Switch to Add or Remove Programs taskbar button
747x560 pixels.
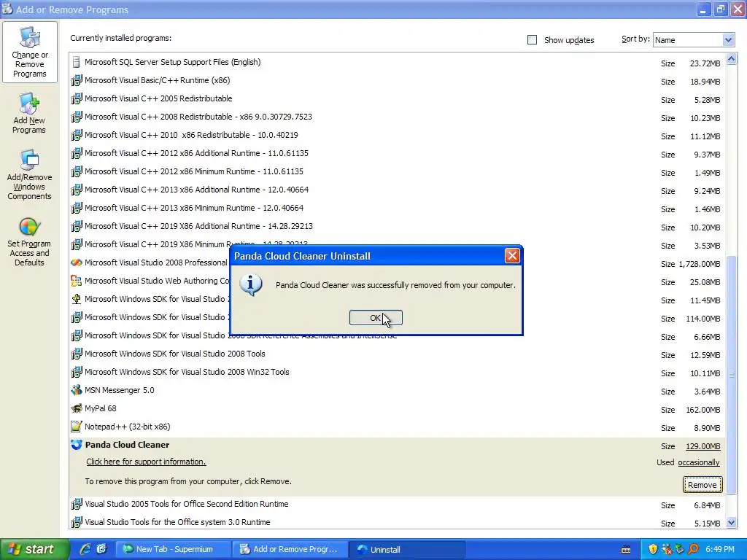point(290,550)
